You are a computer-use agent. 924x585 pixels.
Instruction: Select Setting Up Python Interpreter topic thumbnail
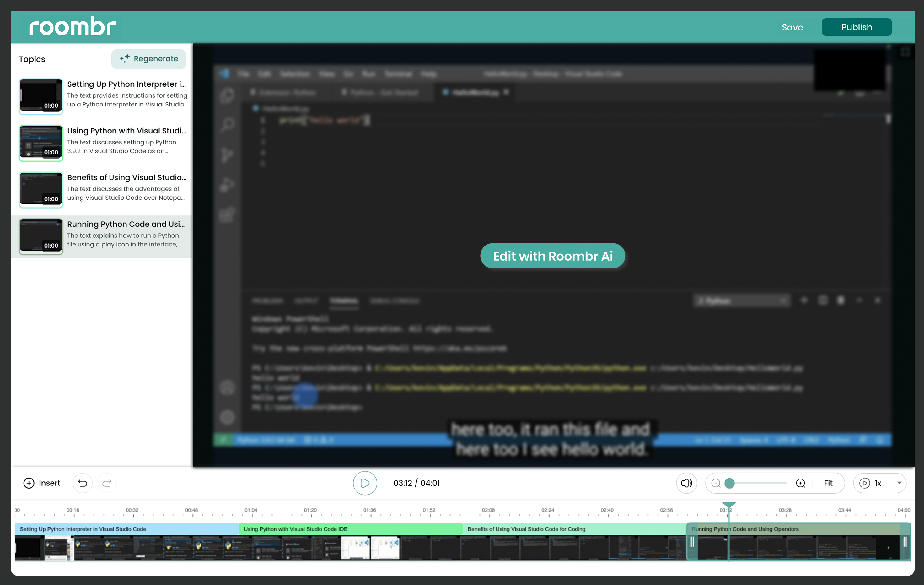pos(41,96)
